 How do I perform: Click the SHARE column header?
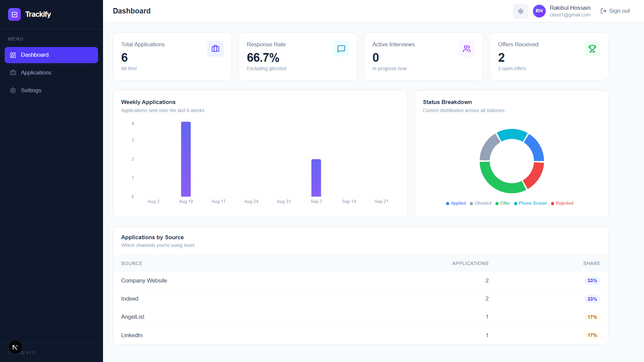(592, 263)
